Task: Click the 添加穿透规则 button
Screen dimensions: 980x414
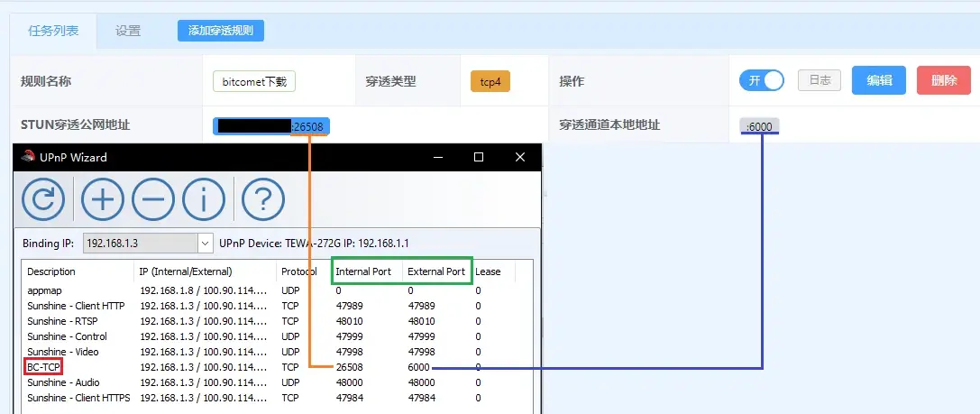Action: (x=221, y=31)
